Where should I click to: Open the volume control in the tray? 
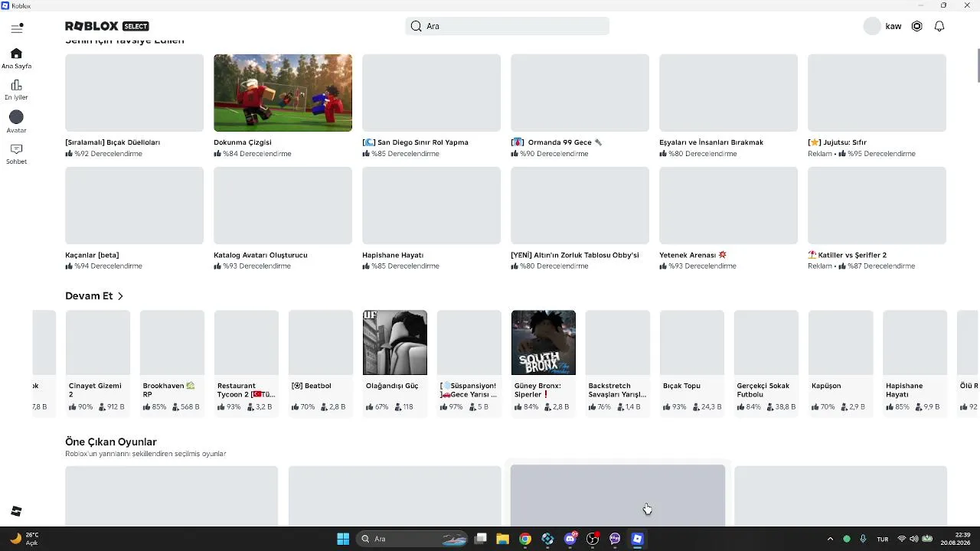click(913, 539)
